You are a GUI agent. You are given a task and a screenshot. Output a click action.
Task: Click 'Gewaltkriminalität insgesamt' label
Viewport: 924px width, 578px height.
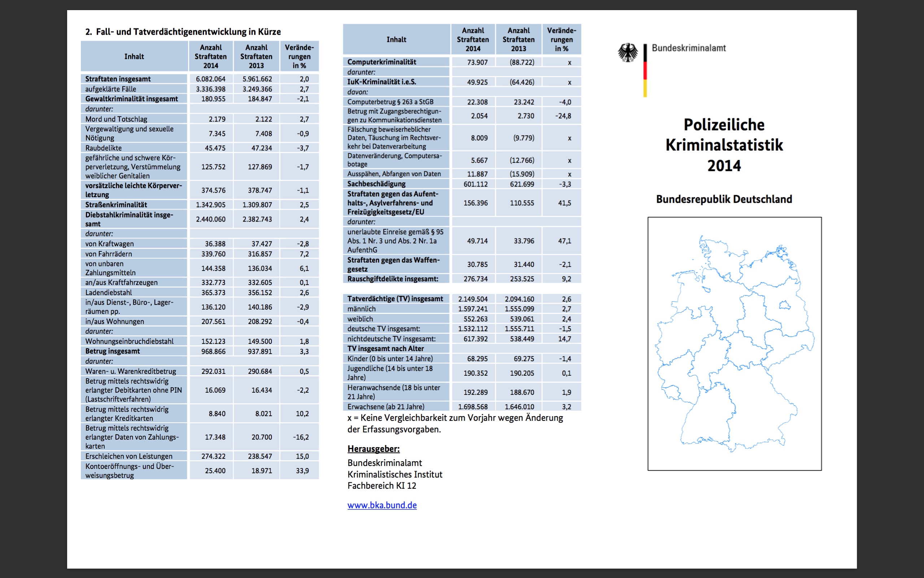(132, 99)
